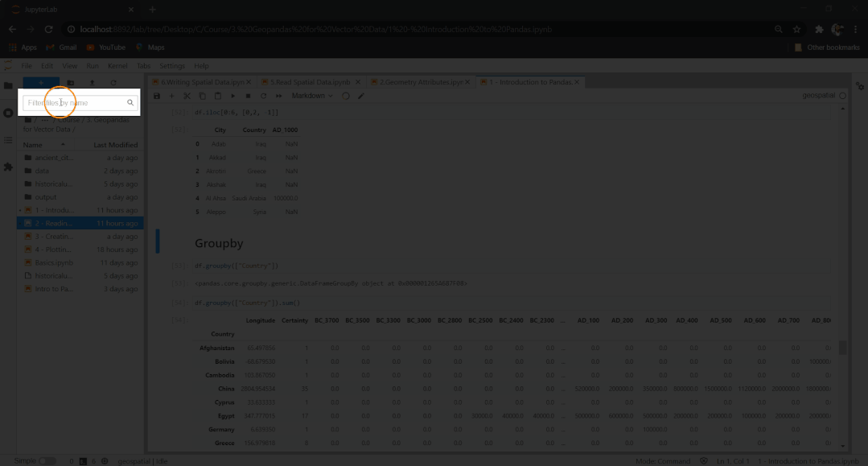Cut the selected cell with scissors icon
The image size is (868, 466).
[187, 96]
